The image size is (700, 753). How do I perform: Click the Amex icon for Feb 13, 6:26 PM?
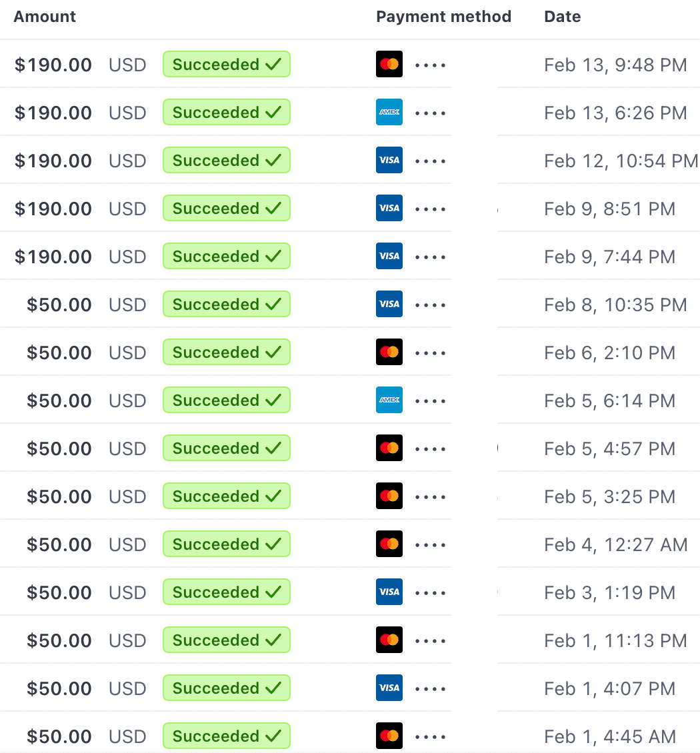[389, 112]
